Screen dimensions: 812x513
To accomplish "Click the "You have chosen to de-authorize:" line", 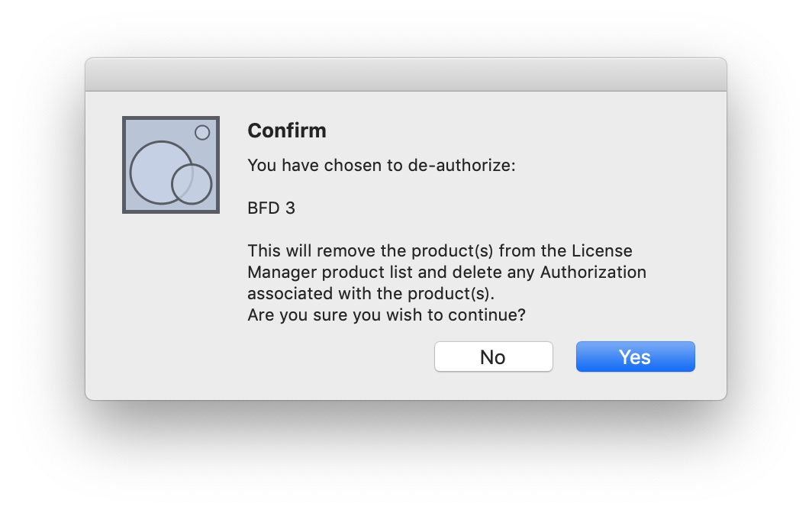I will [382, 165].
